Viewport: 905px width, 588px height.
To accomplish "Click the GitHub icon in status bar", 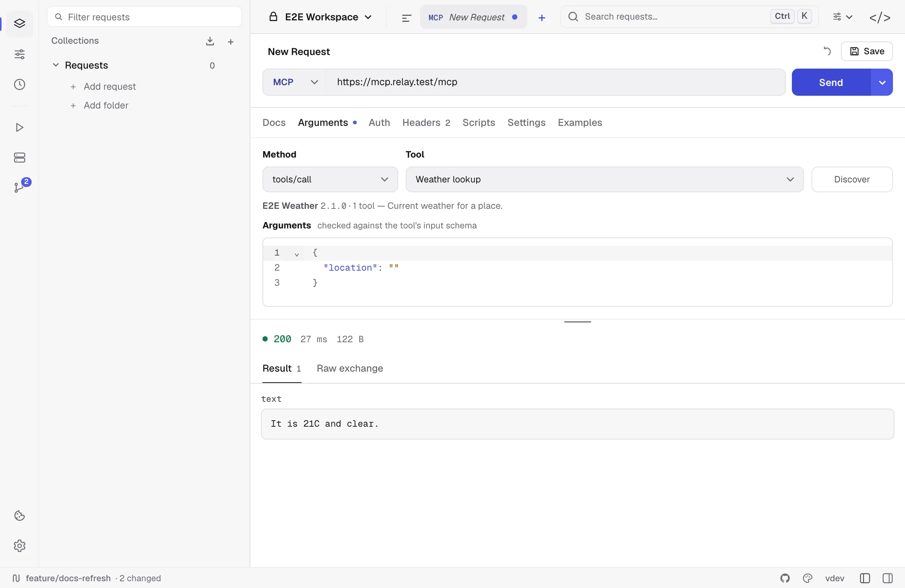I will (x=785, y=578).
